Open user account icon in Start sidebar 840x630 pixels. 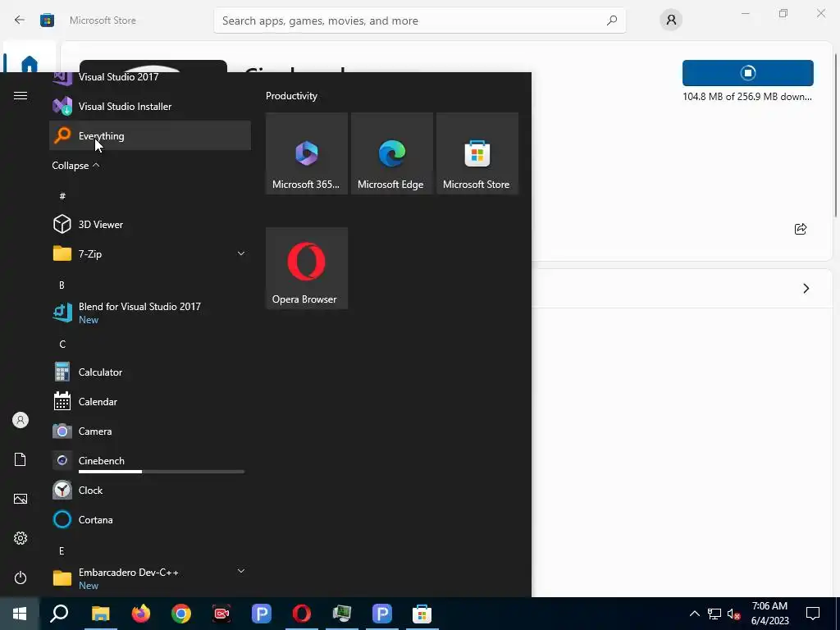[x=21, y=420]
